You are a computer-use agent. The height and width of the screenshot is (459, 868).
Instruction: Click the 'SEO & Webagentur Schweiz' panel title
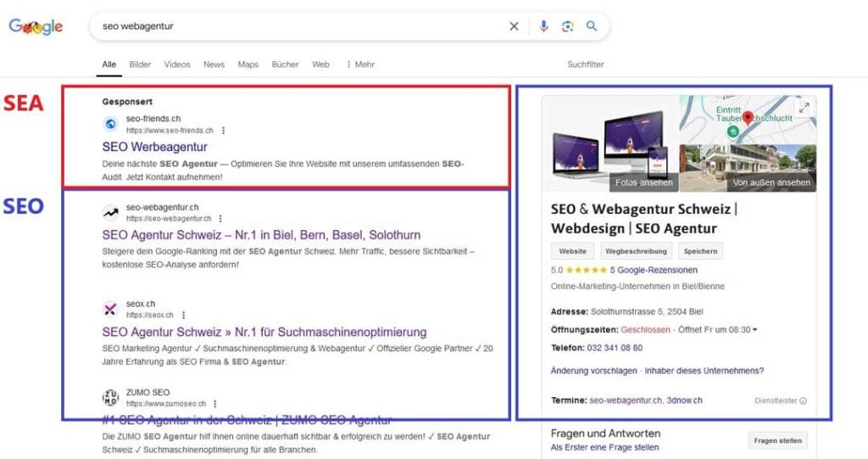click(644, 219)
